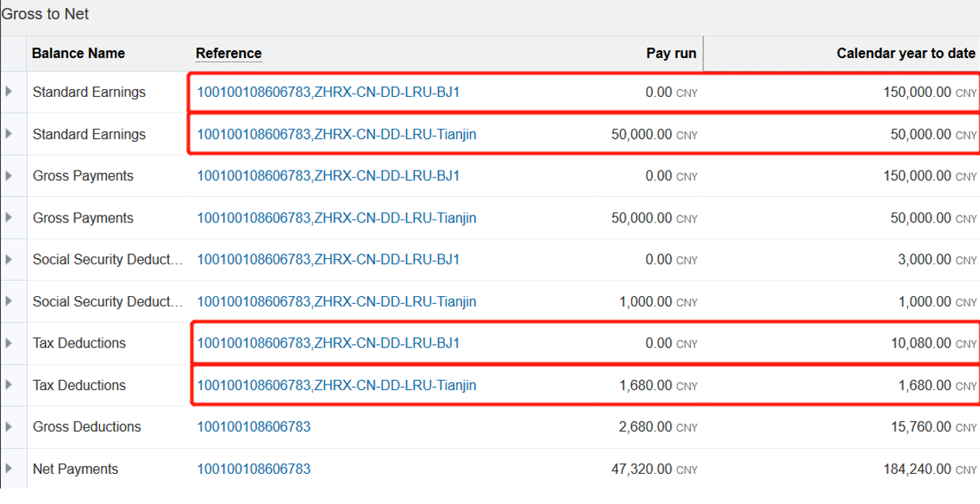980x504 pixels.
Task: Click the Gross Deductions reference number link
Action: click(x=254, y=427)
